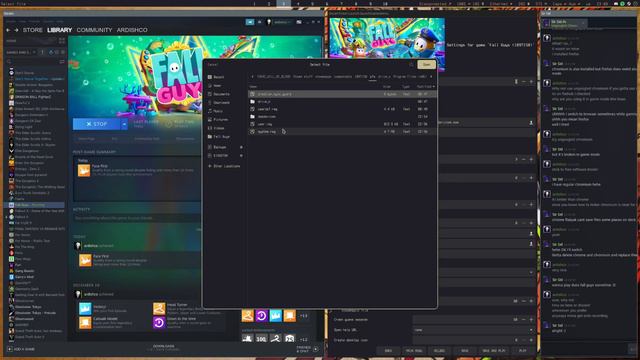Viewport: 640px width, 360px height.
Task: Eject the second mounted drive in sidebar
Action: tap(241, 156)
